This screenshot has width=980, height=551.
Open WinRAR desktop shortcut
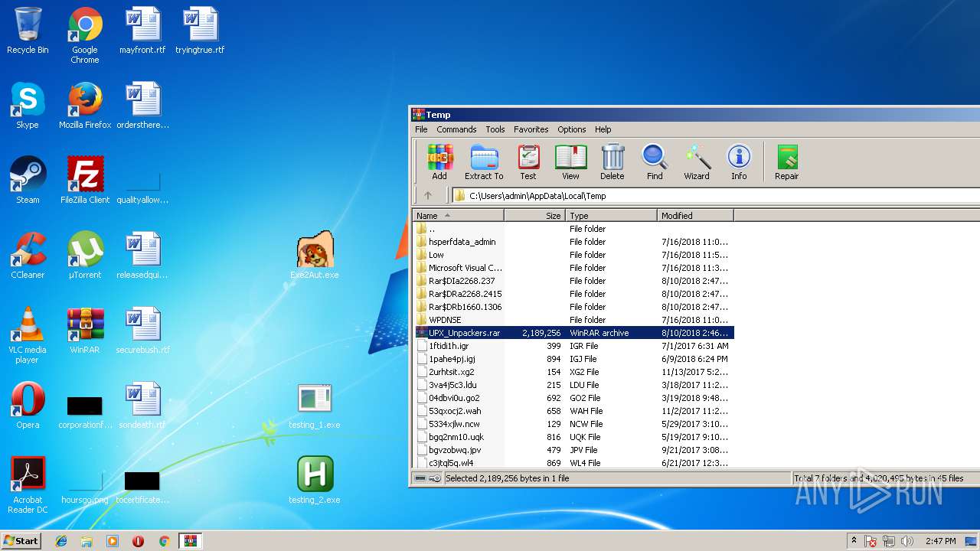(85, 331)
